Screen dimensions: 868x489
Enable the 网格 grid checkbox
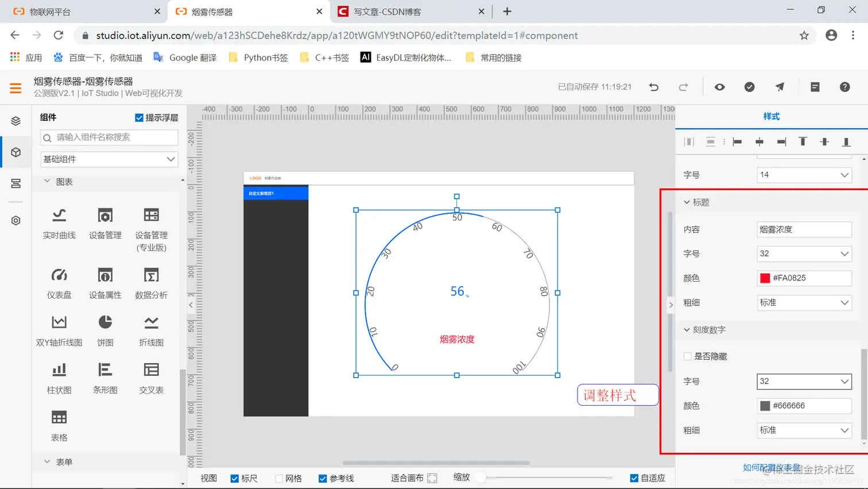[278, 478]
